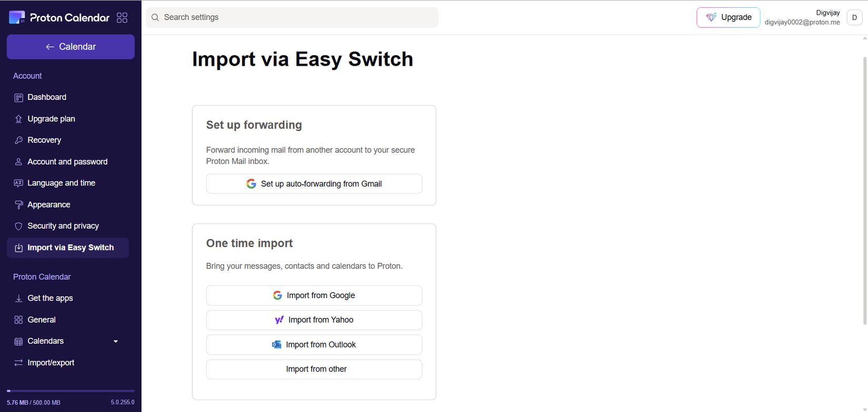This screenshot has width=868, height=412.
Task: Click the Upgrade button
Action: [728, 17]
